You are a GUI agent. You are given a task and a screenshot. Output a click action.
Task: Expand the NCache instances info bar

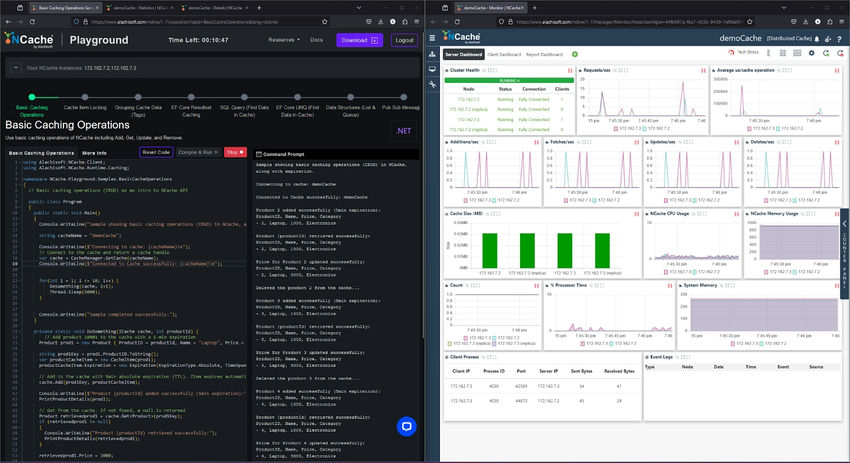click(14, 68)
